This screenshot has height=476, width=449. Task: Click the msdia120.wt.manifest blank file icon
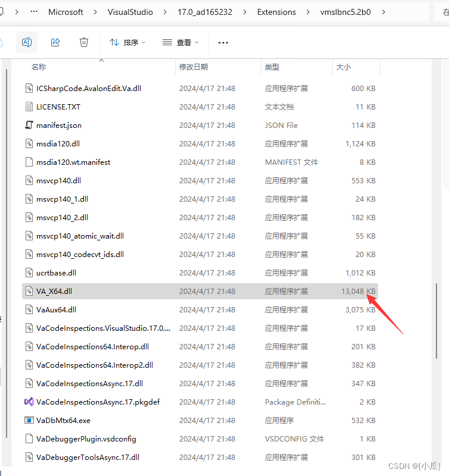click(x=29, y=162)
